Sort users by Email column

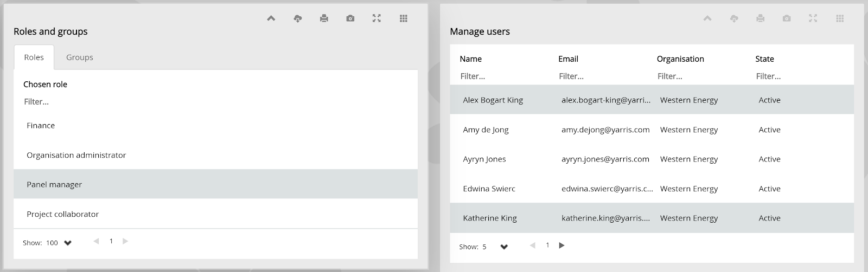(568, 59)
